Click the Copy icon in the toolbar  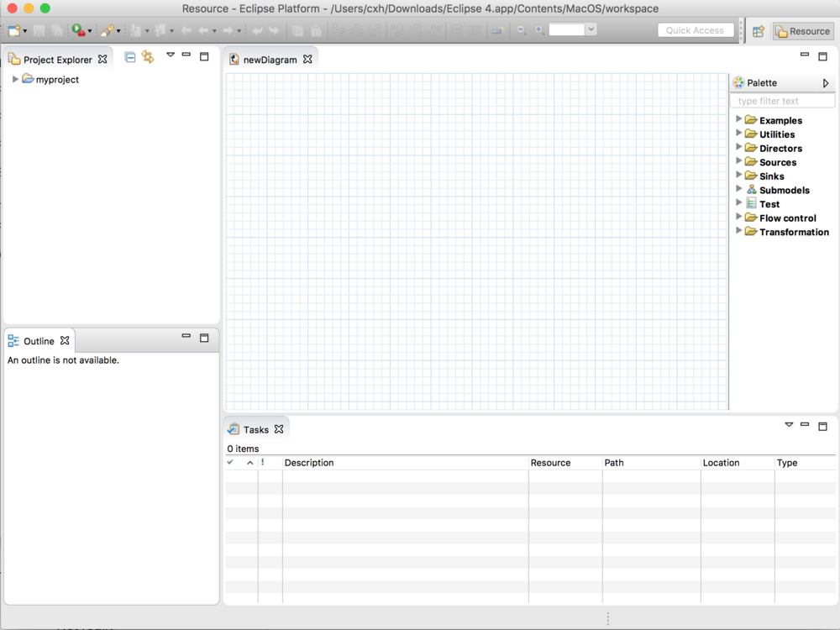[x=298, y=29]
